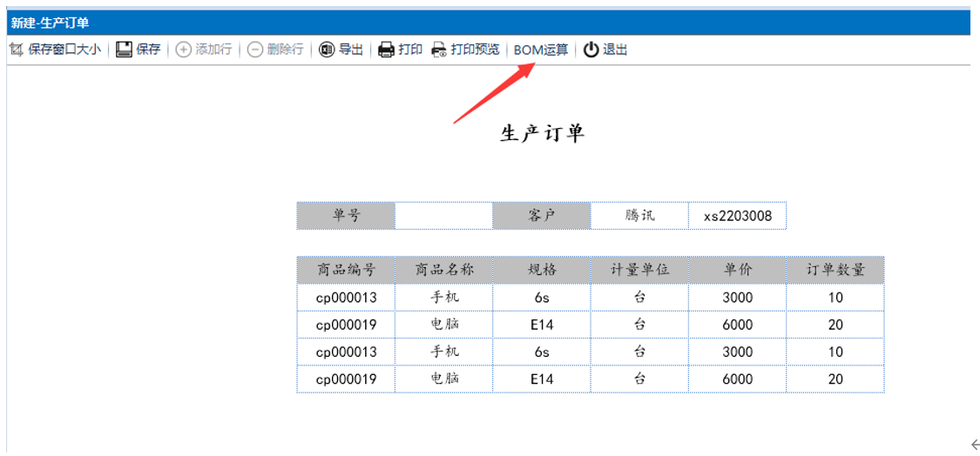Select cp000013 in the first data row
This screenshot has width=980, height=456.
(x=346, y=298)
